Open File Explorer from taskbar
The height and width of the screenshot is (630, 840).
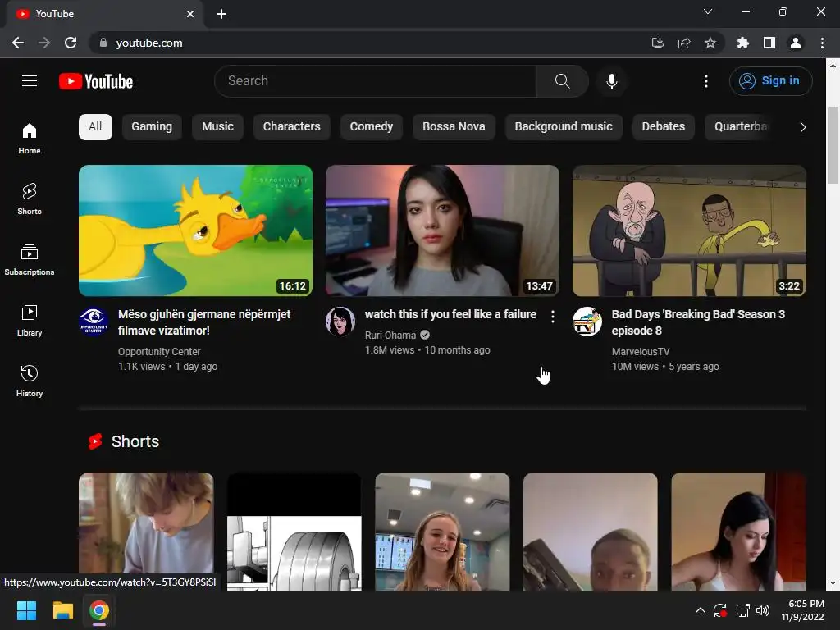point(62,610)
